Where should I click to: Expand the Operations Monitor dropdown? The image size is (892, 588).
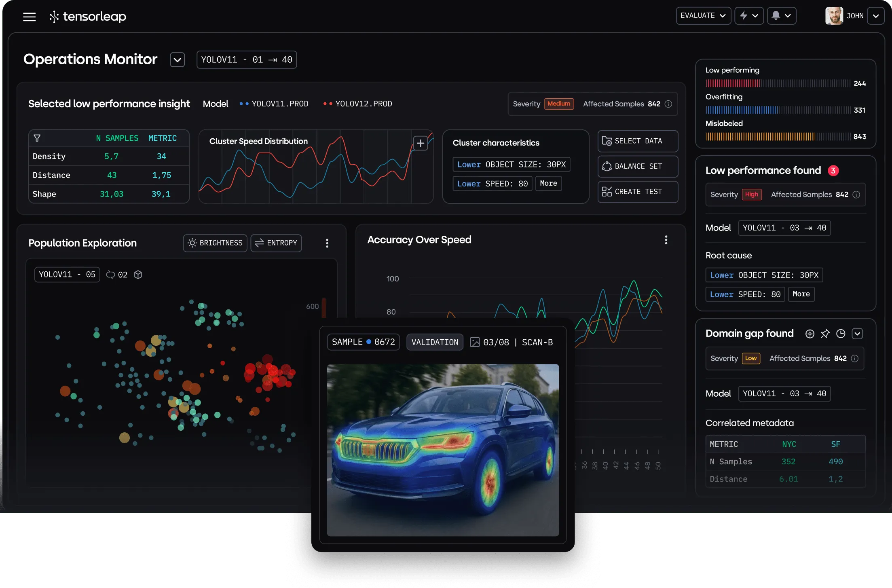[177, 59]
